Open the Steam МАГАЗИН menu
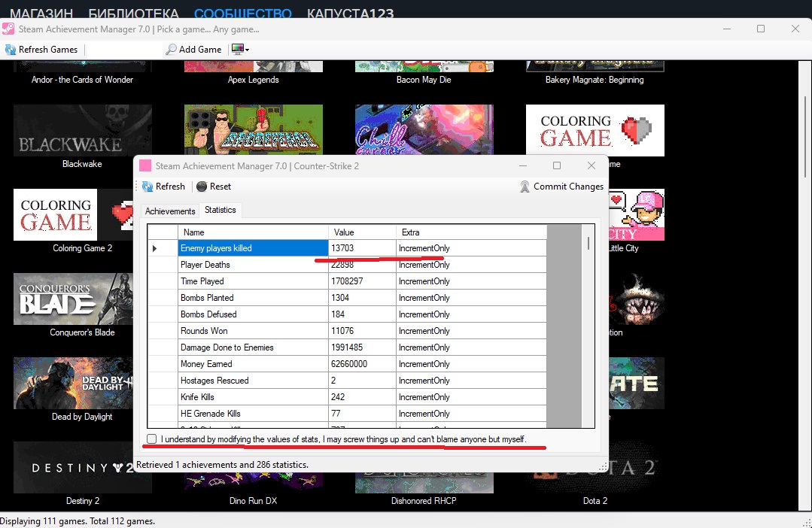Viewport: 812px width, 528px height. [41, 13]
